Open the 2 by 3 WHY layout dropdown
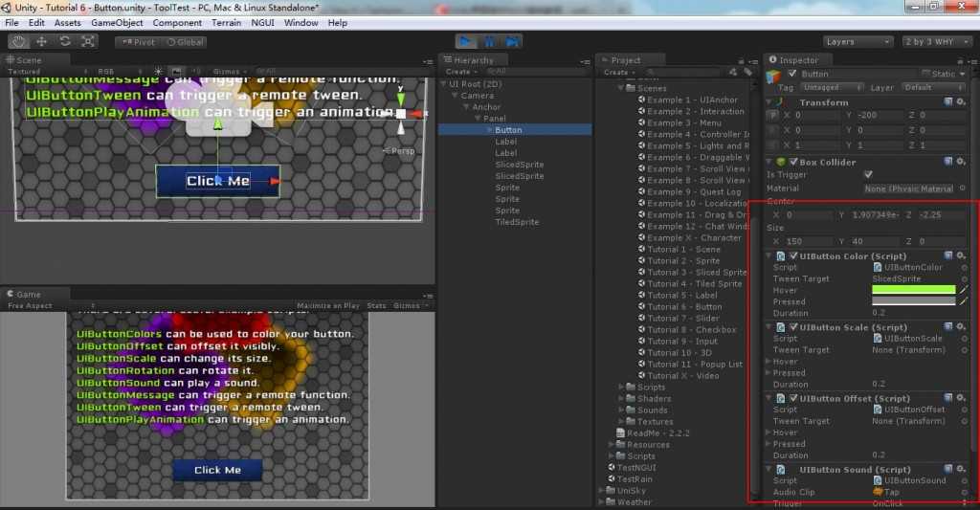This screenshot has height=510, width=980. point(937,42)
